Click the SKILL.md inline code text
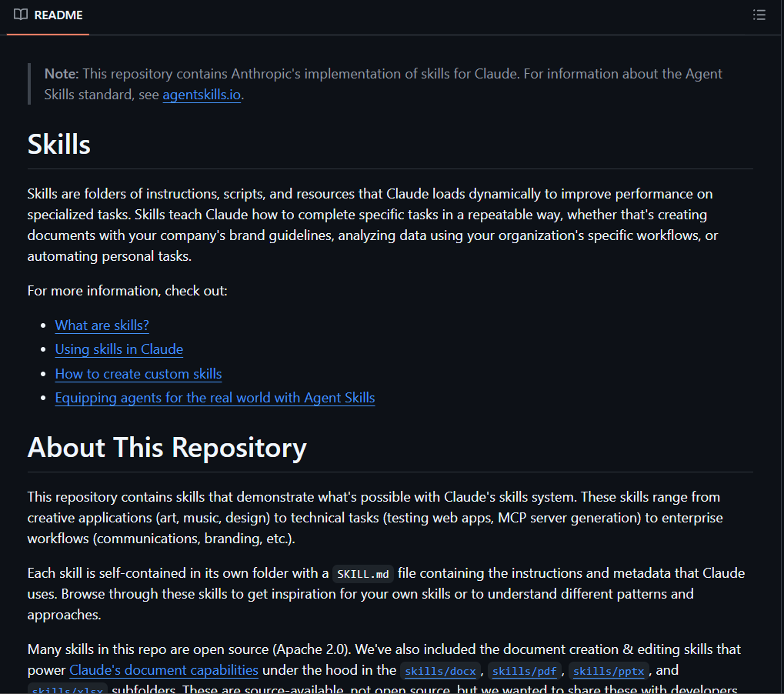 363,574
